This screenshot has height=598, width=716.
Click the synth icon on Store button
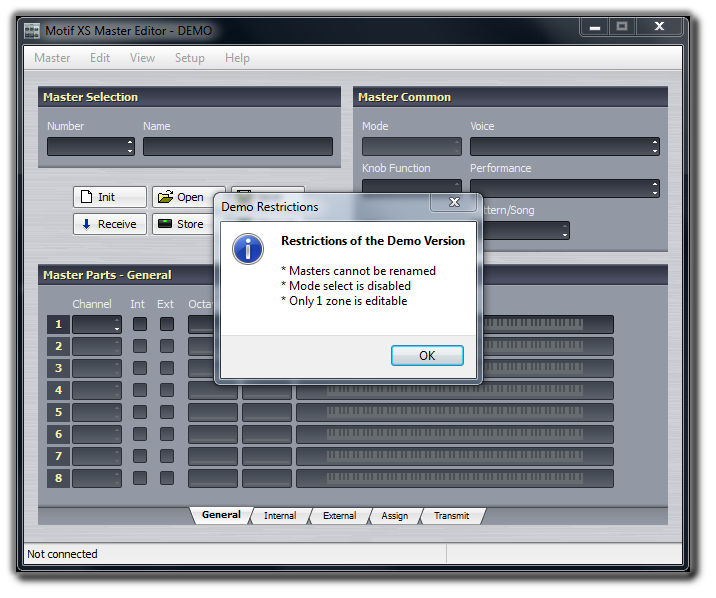pyautogui.click(x=164, y=223)
